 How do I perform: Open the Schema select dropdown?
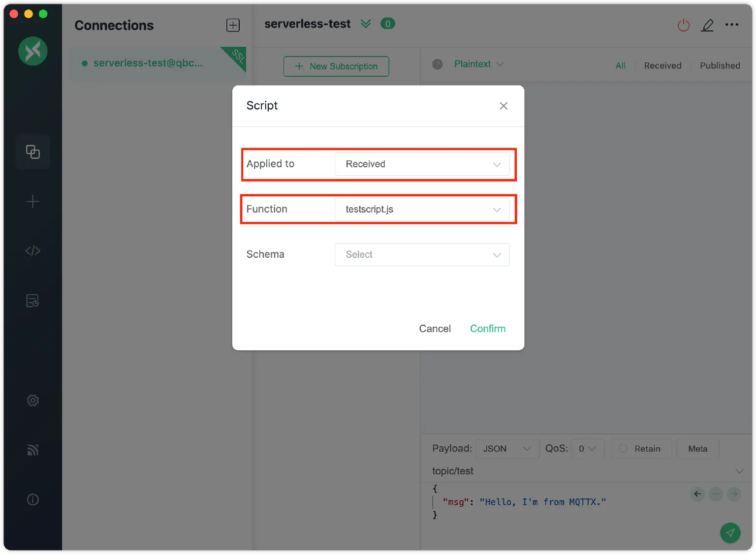(422, 255)
